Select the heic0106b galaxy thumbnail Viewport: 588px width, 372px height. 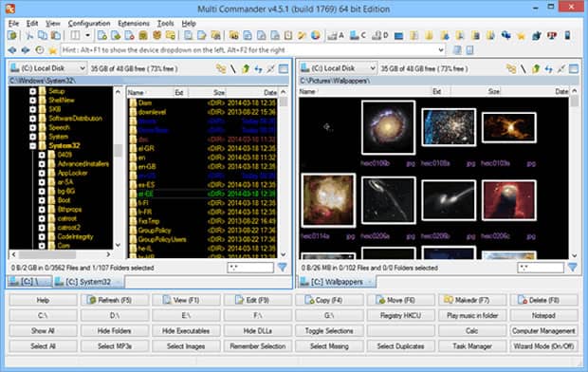(388, 127)
